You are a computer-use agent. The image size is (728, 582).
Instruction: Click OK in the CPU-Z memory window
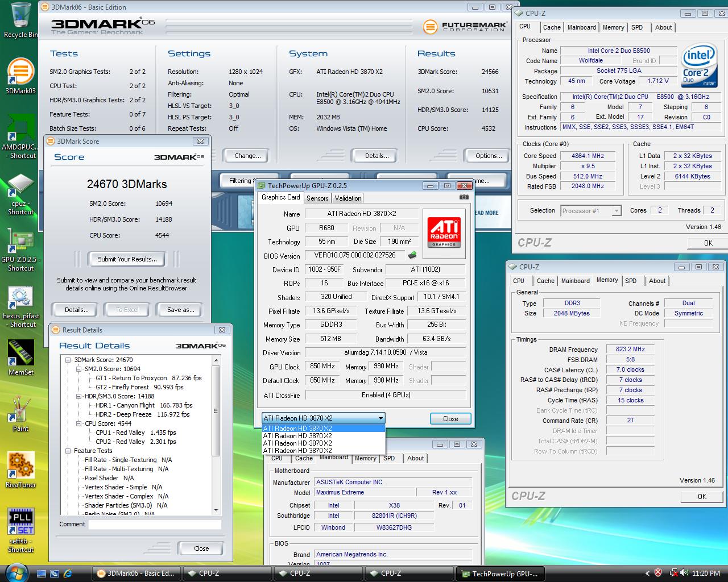[702, 496]
